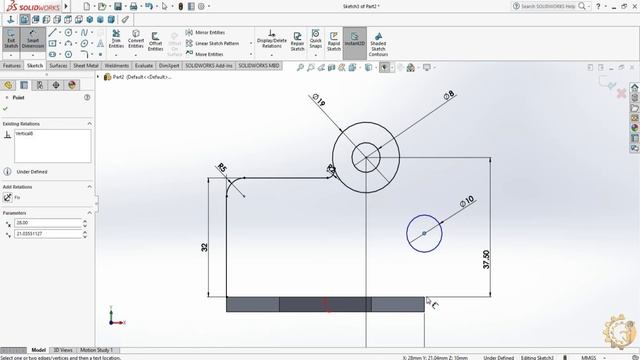This screenshot has height=360, width=640.
Task: Open the SOLIDWORKS Add-ins tab
Action: pos(209,65)
